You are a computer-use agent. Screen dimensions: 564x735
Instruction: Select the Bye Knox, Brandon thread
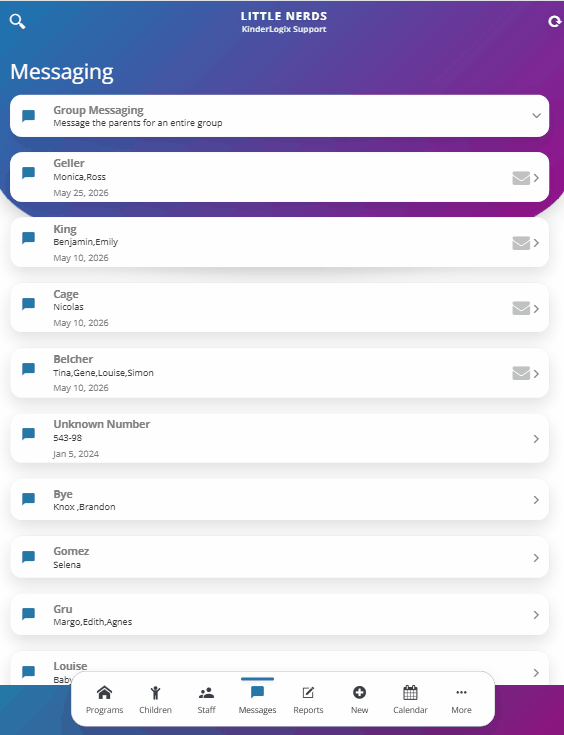pyautogui.click(x=279, y=500)
